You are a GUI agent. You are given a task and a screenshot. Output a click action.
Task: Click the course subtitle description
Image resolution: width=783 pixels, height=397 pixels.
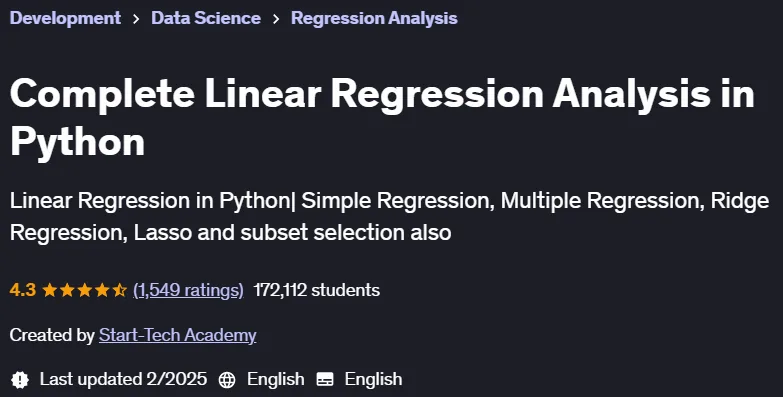click(x=389, y=217)
